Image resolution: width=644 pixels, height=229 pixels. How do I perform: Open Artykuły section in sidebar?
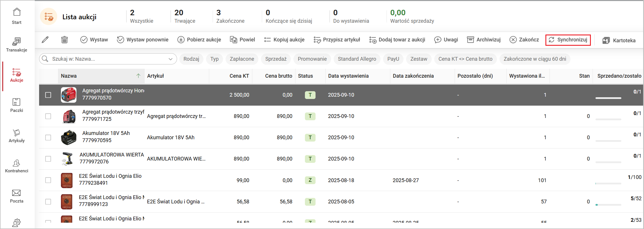click(x=17, y=136)
